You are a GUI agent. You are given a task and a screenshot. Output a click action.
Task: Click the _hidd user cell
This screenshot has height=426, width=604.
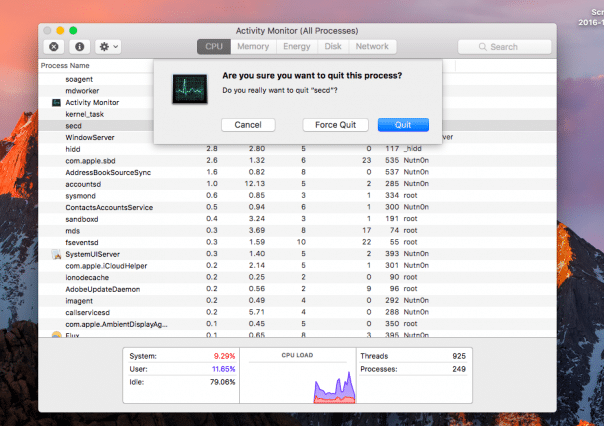pos(413,149)
